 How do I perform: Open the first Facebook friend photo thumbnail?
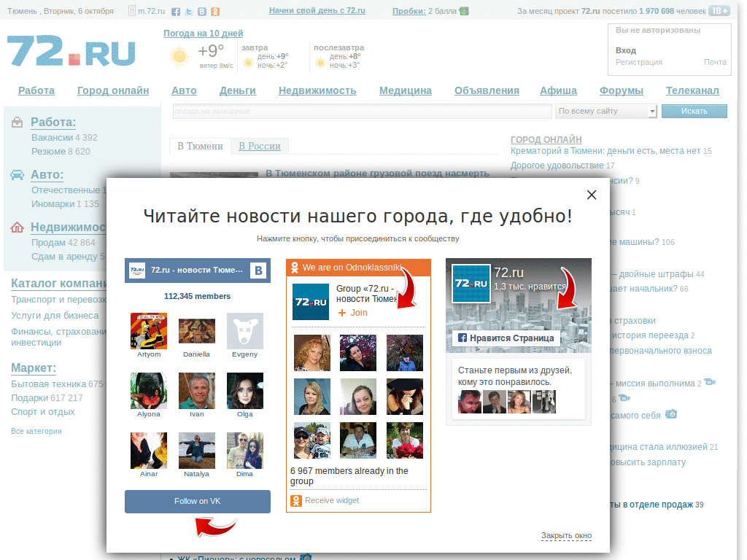[x=469, y=402]
